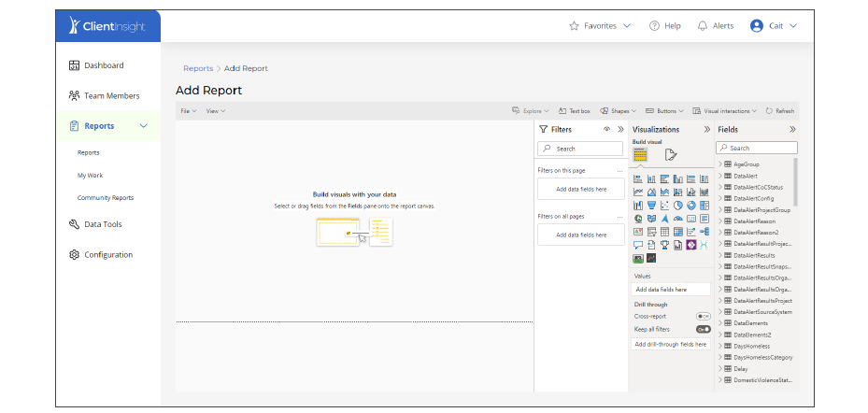Select the Power Apps visual icon
Screen dimensions: 868x413
click(x=691, y=245)
